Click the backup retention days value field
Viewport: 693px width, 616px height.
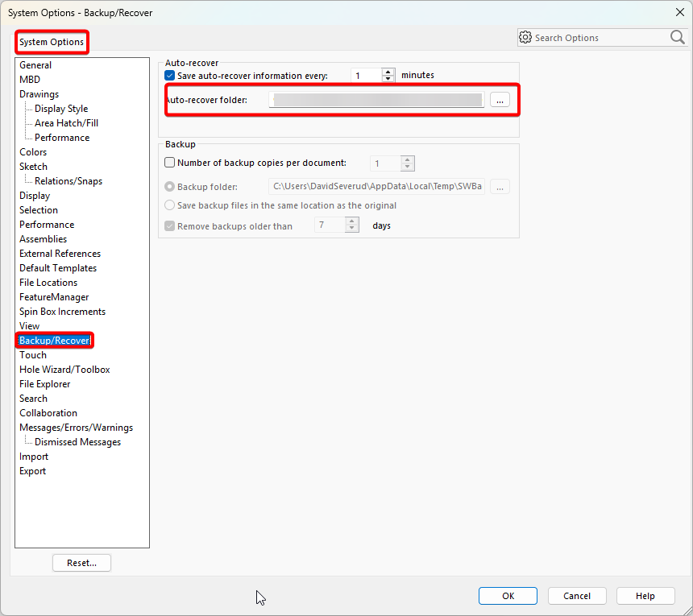point(330,225)
